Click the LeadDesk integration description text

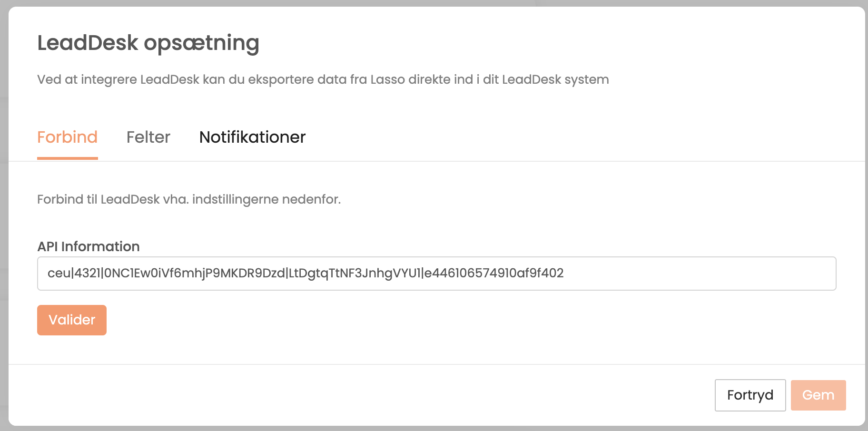(323, 79)
